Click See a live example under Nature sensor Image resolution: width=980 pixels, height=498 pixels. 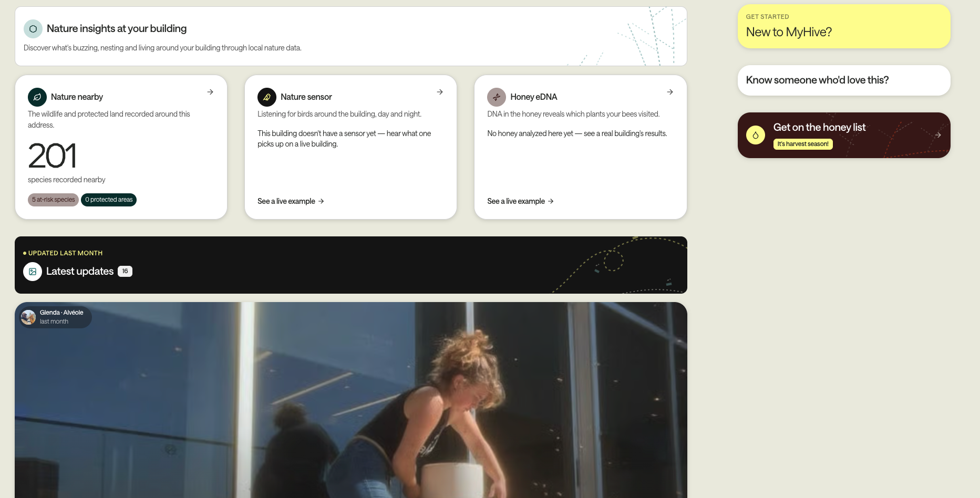tap(291, 201)
